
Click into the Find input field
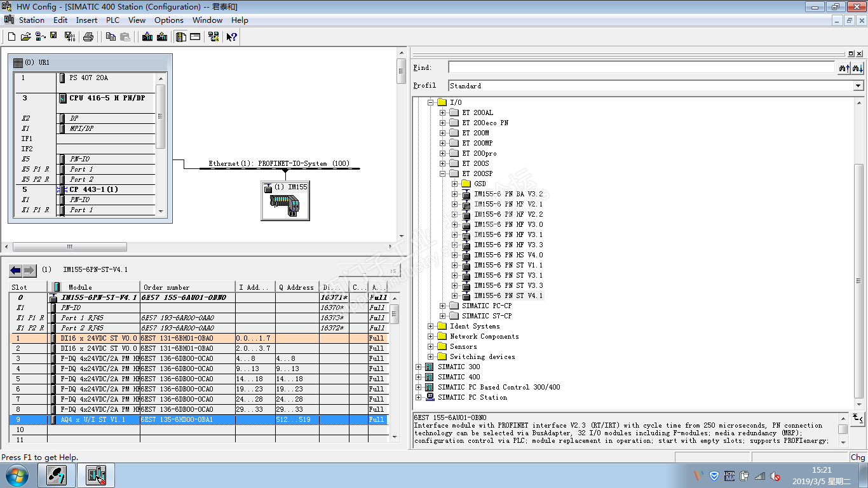click(x=641, y=67)
